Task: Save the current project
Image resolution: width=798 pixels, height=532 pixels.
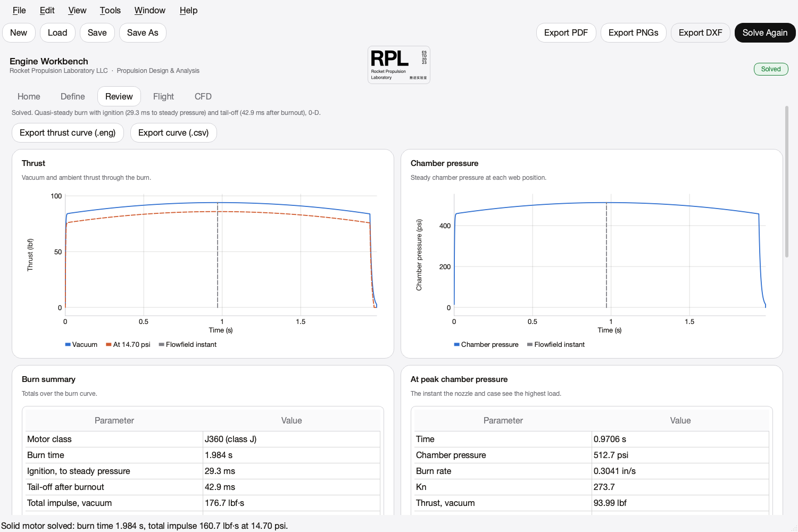Action: [x=97, y=32]
